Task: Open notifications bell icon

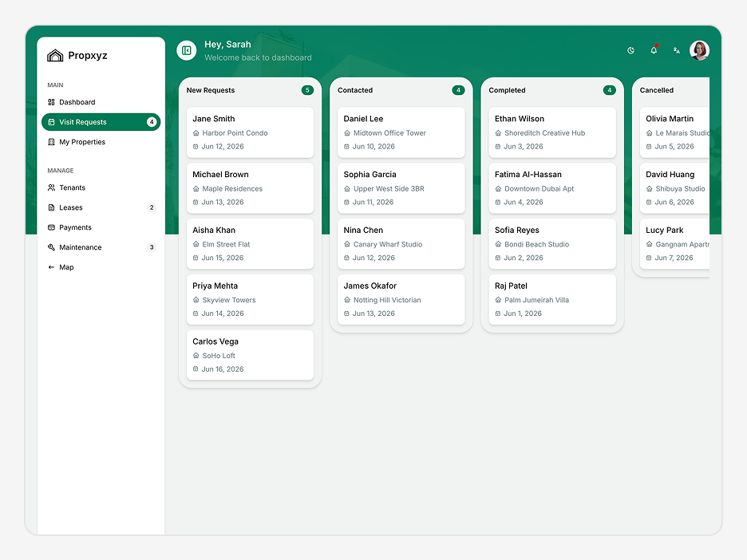Action: [x=654, y=50]
